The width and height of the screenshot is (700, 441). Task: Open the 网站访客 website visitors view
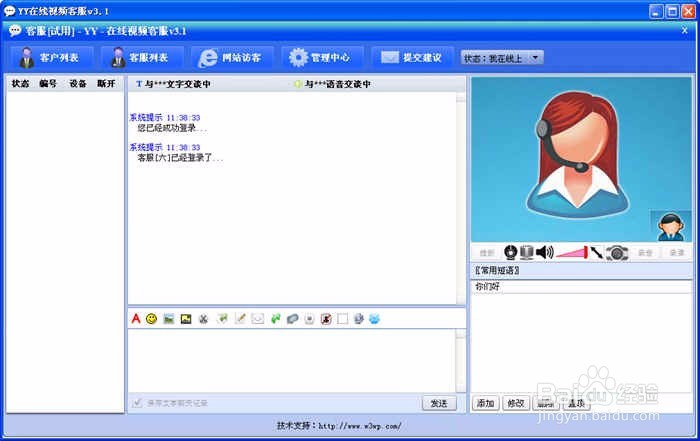pyautogui.click(x=232, y=58)
